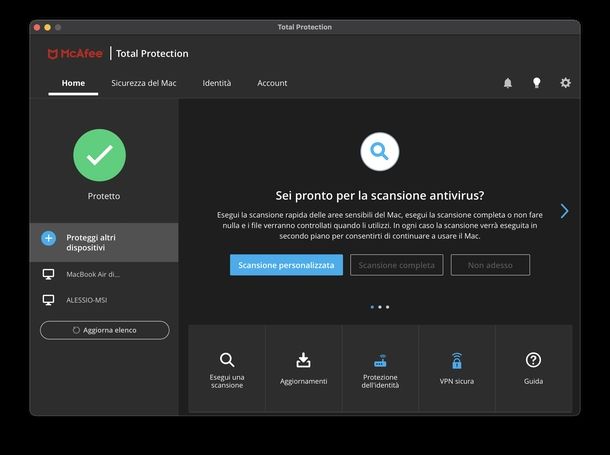Open Esegui una scansione tile
The height and width of the screenshot is (455, 610).
(227, 369)
